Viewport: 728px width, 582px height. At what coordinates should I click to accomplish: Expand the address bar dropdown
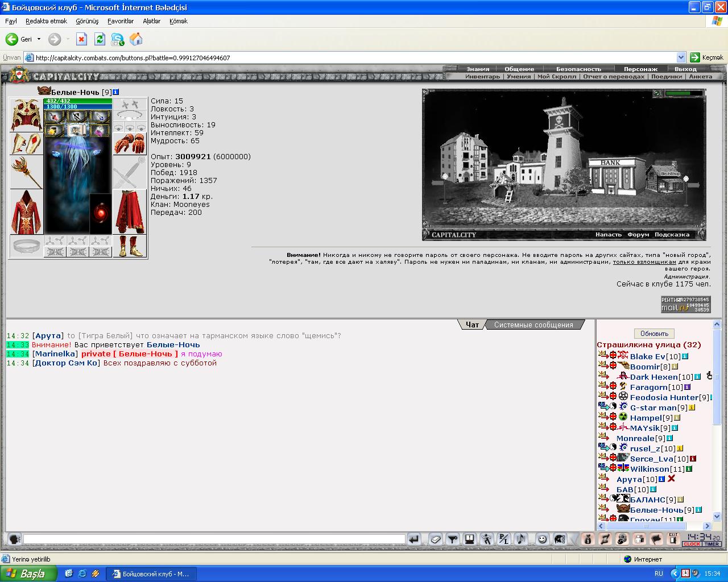(x=681, y=57)
